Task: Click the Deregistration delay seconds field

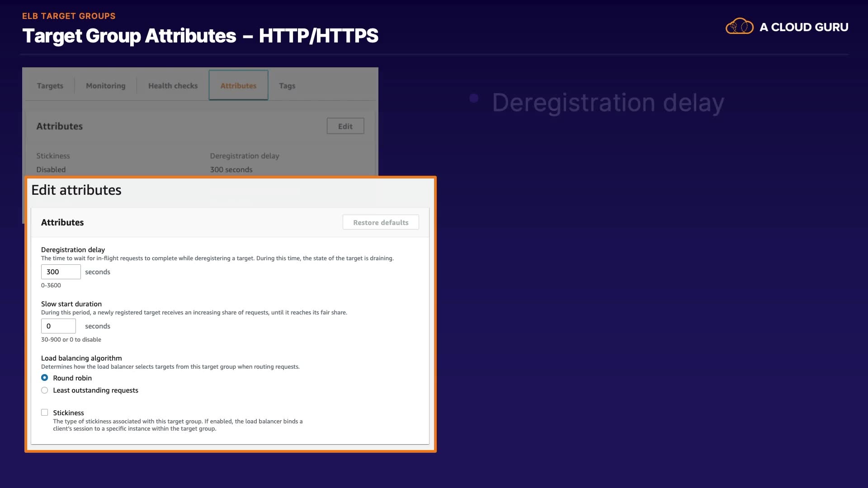Action: tap(61, 272)
